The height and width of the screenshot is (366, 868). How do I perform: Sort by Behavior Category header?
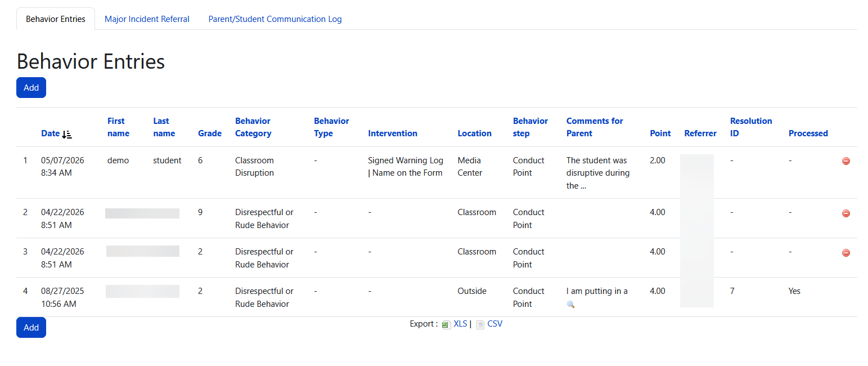pyautogui.click(x=253, y=127)
